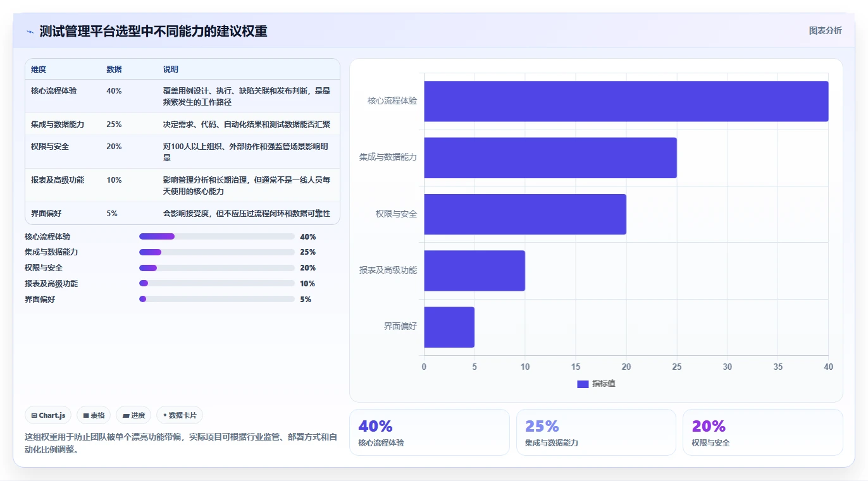The width and height of the screenshot is (868, 481).
Task: Click the 界面偏好 progress bar
Action: click(x=217, y=299)
